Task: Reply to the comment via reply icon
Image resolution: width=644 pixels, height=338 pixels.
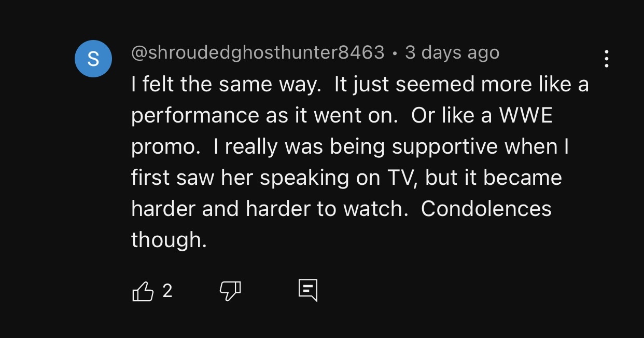Action: coord(307,291)
